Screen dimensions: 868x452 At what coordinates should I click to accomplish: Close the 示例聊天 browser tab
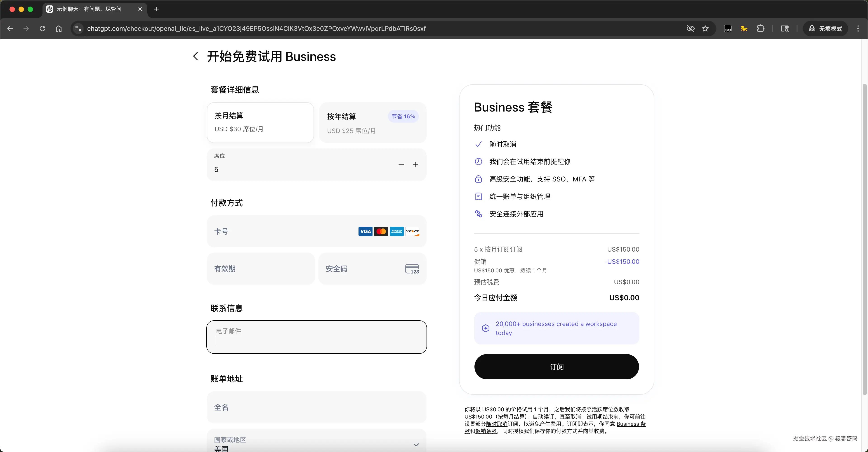pos(140,9)
